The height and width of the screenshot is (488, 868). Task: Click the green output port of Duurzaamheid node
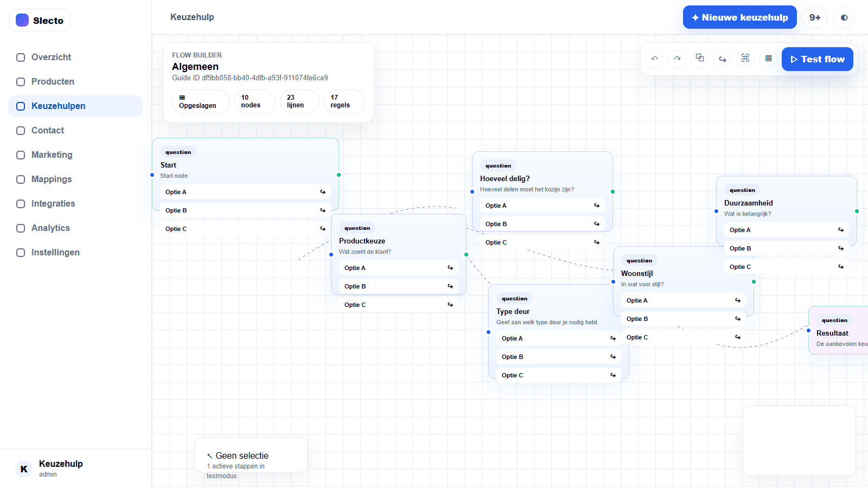857,211
